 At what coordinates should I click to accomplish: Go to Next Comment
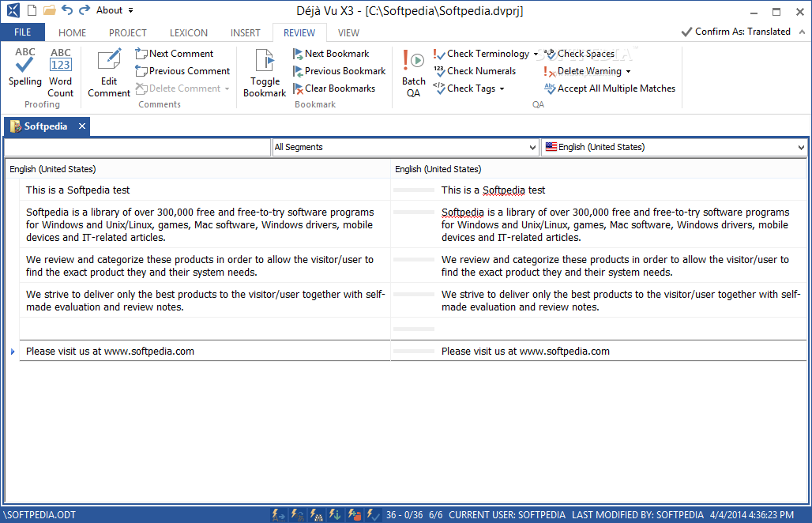(x=175, y=54)
